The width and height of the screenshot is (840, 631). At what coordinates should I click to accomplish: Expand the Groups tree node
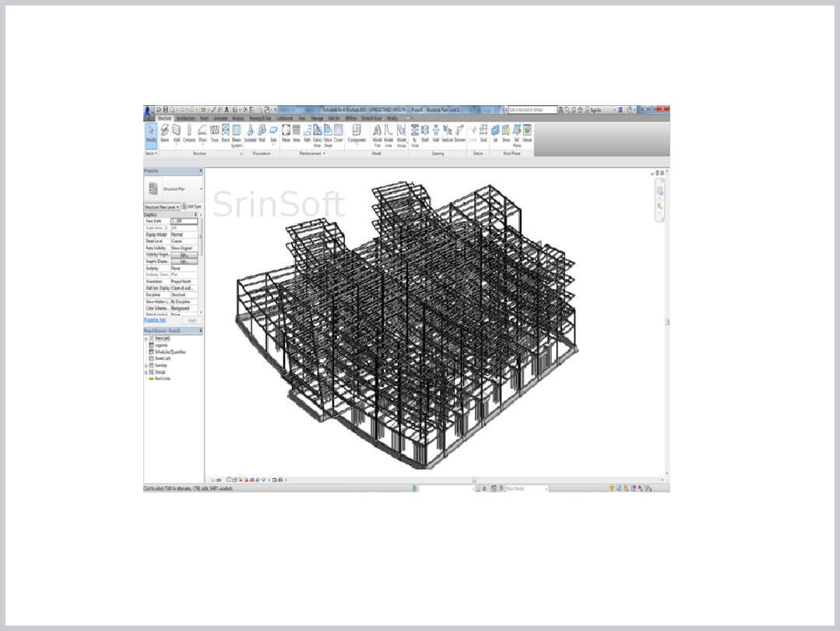click(x=146, y=372)
